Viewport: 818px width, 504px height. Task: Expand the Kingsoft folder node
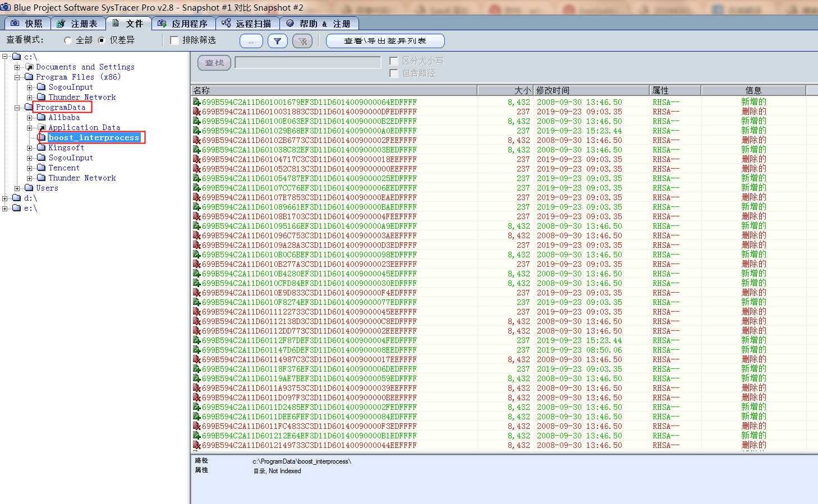point(30,147)
